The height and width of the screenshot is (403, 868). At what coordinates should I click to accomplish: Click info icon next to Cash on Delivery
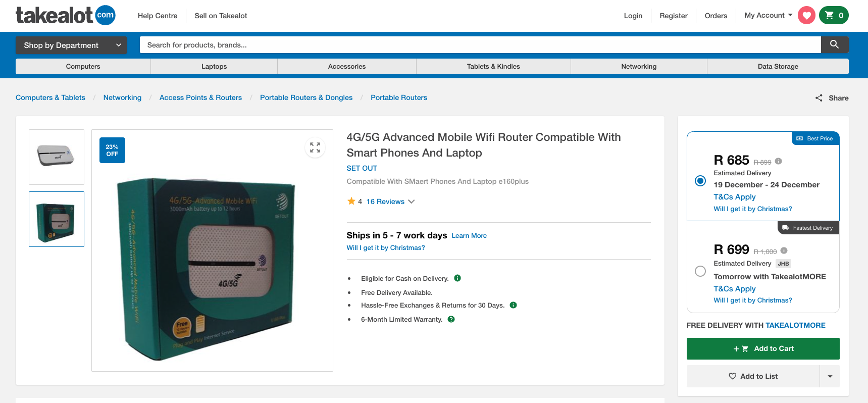[x=457, y=278]
